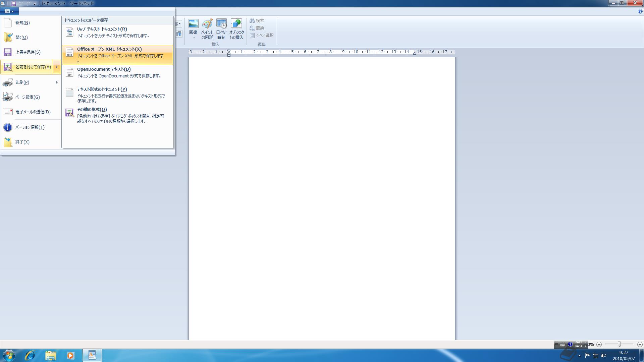Open the IME language bar options arrow
This screenshot has height=362, width=644.
coord(586,346)
